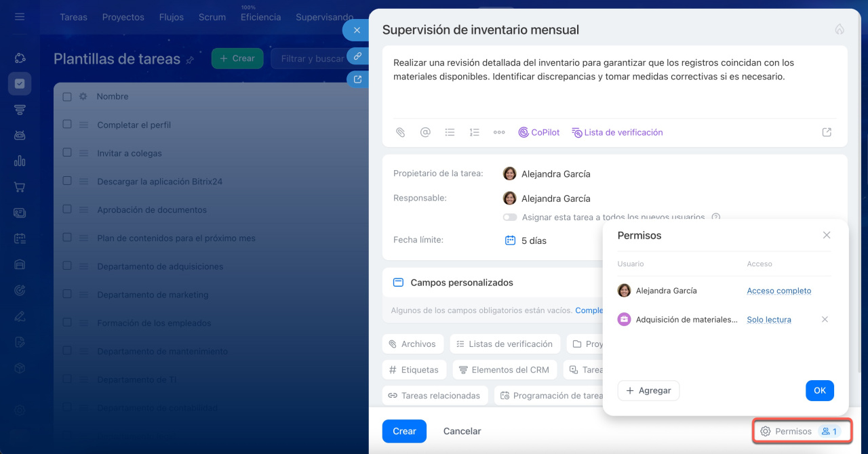Click the blue Crear button in footer
Viewport: 868px width, 454px height.
[x=404, y=431]
